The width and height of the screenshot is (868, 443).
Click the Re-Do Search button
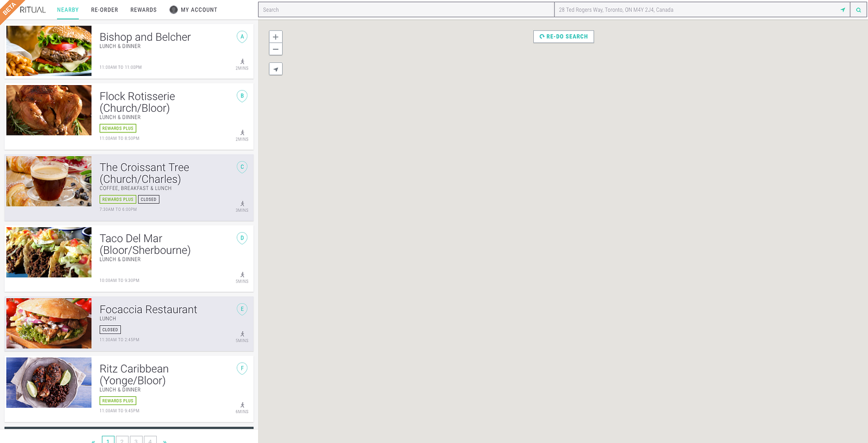[564, 36]
